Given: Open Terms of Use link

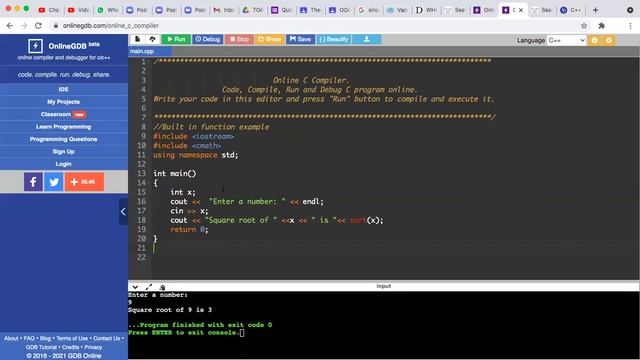Looking at the screenshot, I should 72,338.
